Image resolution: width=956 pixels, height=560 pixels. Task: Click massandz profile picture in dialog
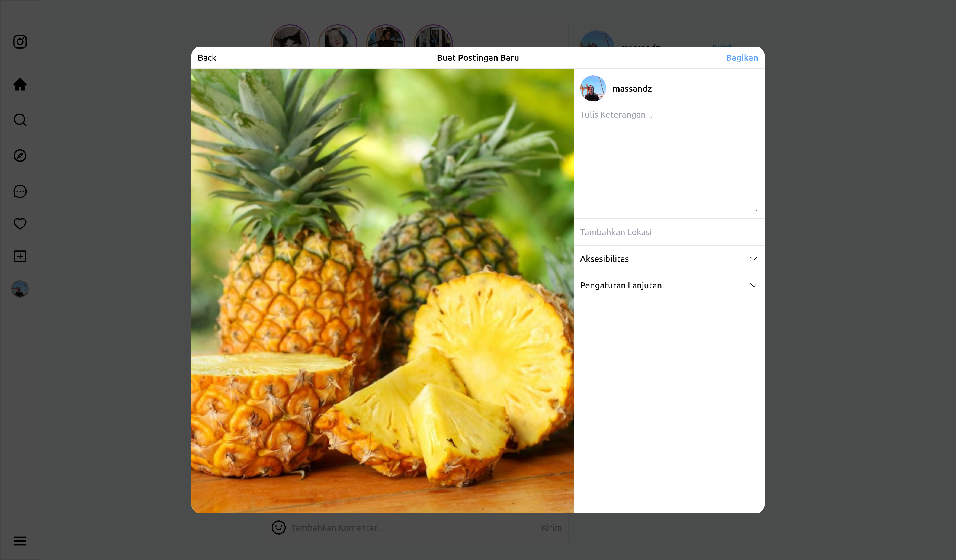pos(593,89)
